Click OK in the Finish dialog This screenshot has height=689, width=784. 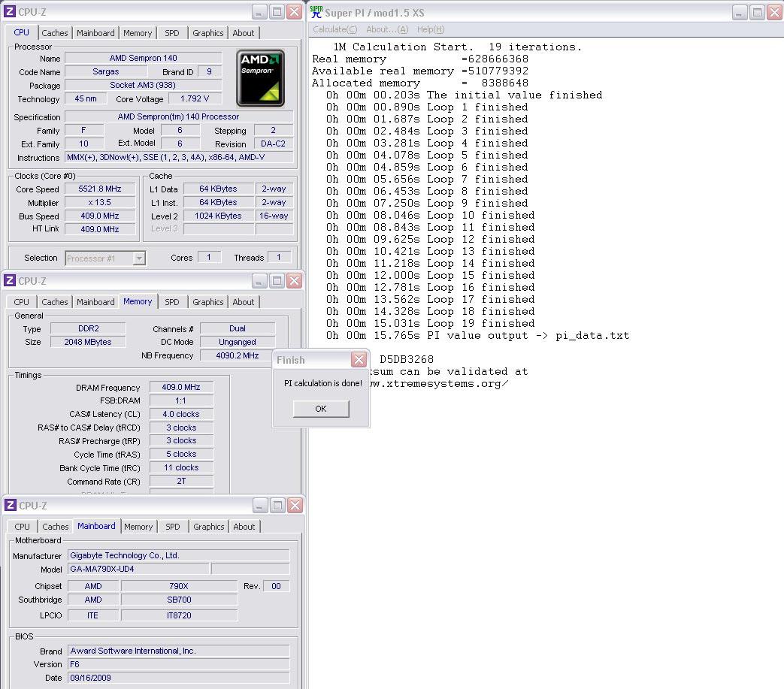coord(321,409)
